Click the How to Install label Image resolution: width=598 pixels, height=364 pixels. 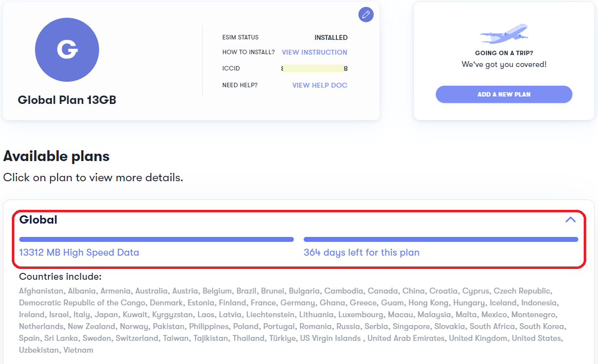(x=248, y=52)
